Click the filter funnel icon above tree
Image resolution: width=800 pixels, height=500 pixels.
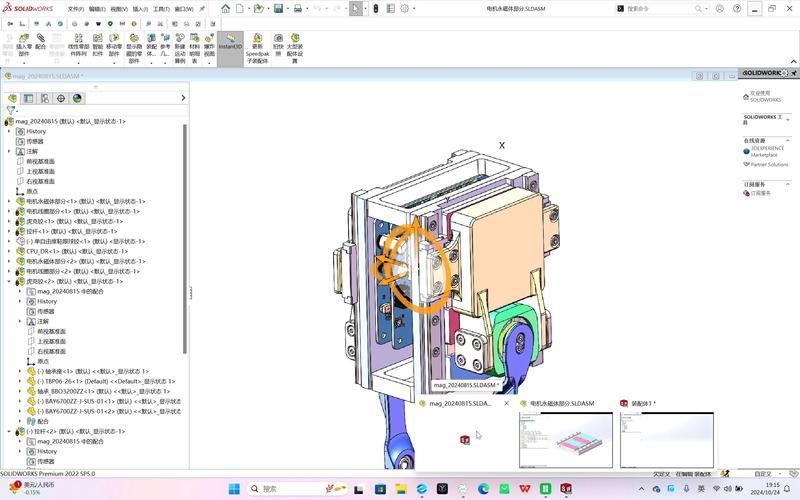coord(12,110)
